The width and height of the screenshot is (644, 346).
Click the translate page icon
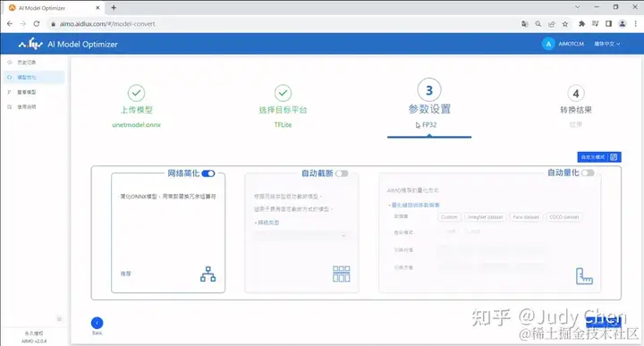pyautogui.click(x=524, y=24)
